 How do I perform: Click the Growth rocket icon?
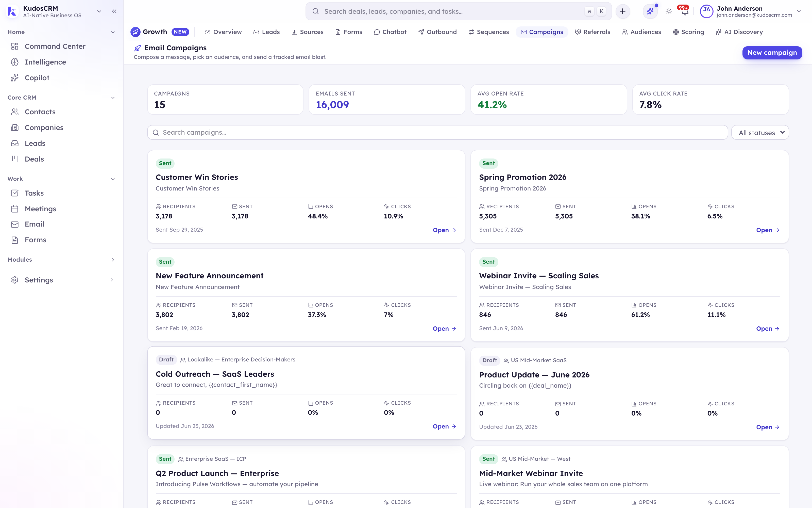click(135, 32)
